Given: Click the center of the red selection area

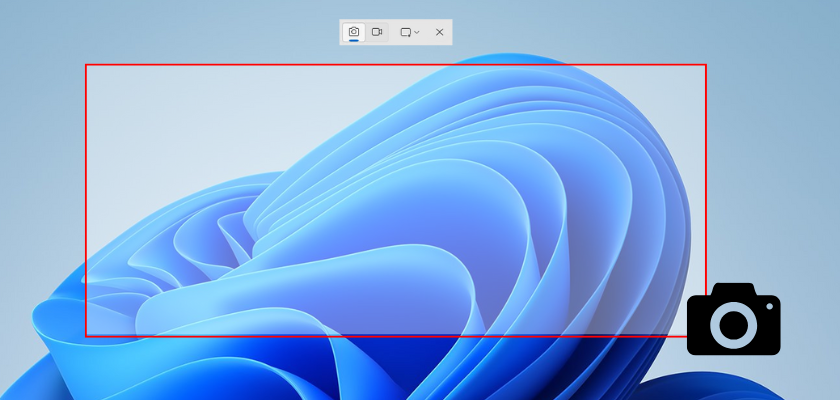Looking at the screenshot, I should pos(396,200).
